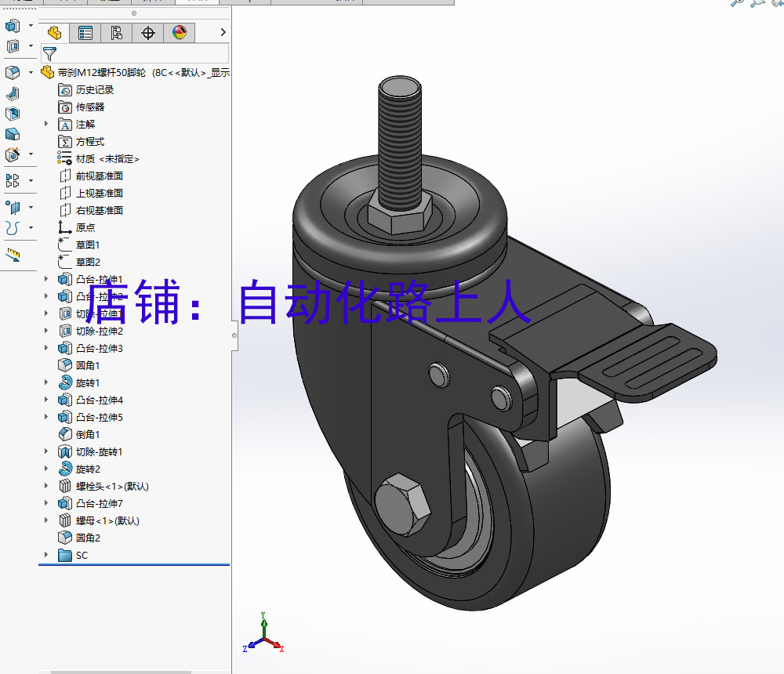
Task: Switch to the PropertyManager tab
Action: click(x=85, y=33)
